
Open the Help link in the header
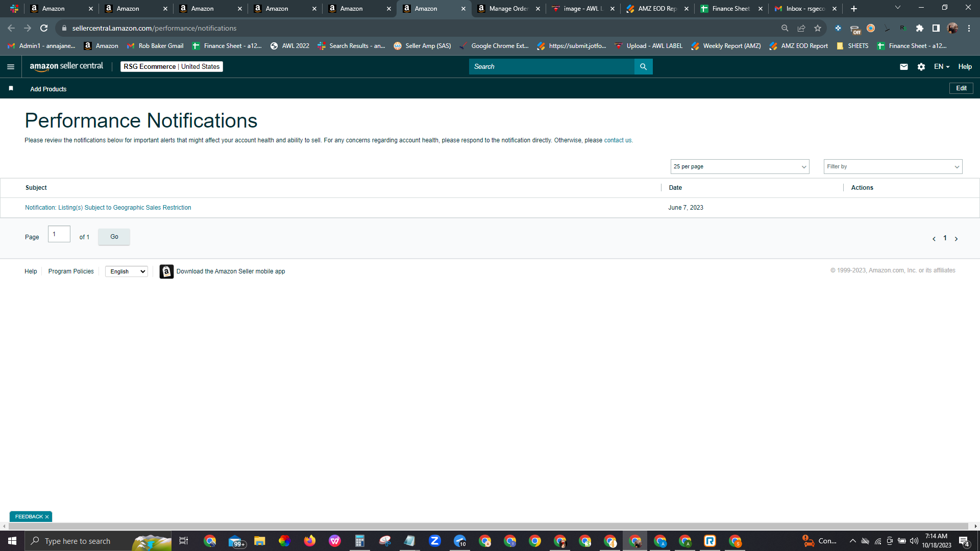pyautogui.click(x=965, y=67)
